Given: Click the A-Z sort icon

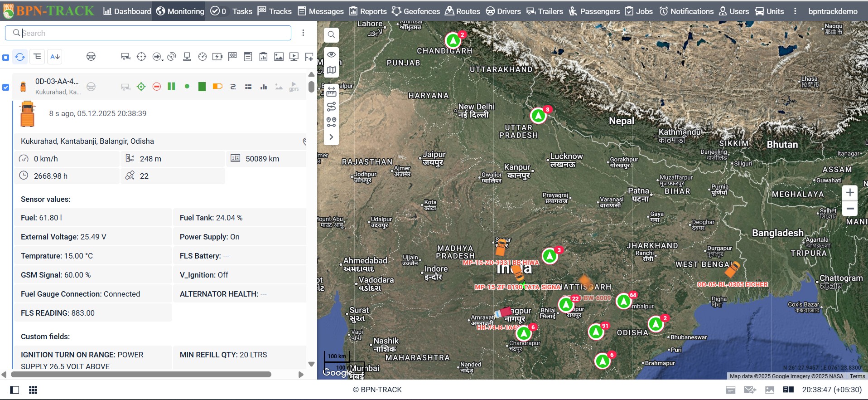Looking at the screenshot, I should [x=55, y=57].
